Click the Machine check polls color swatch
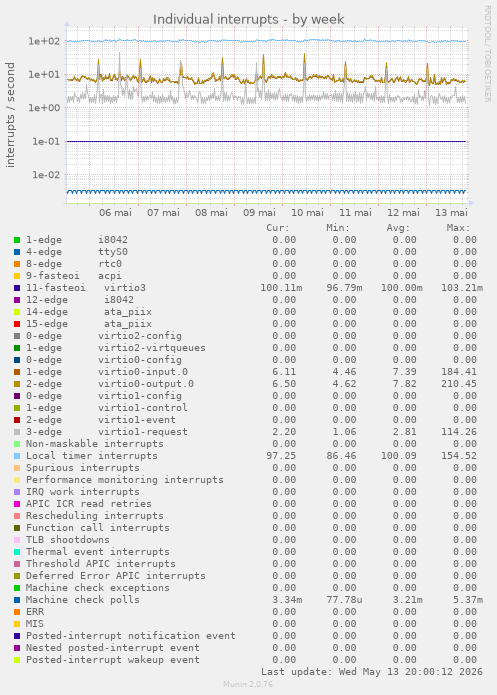Image resolution: width=497 pixels, height=695 pixels. coord(17,600)
